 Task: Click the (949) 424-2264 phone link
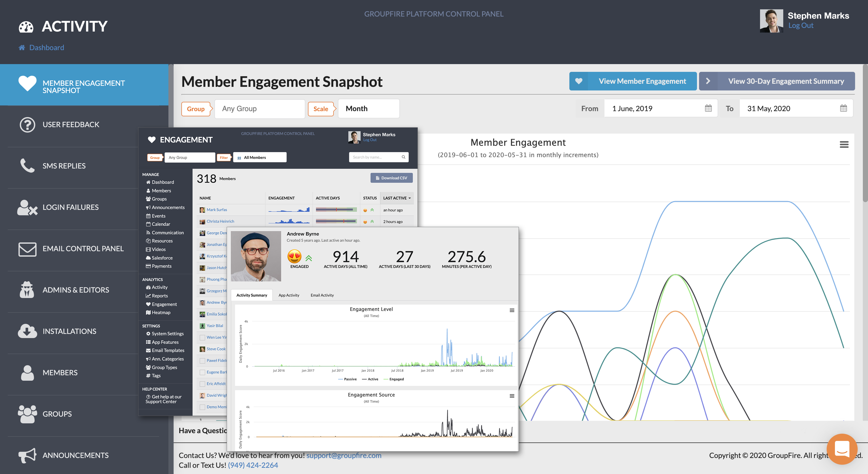[x=253, y=465]
